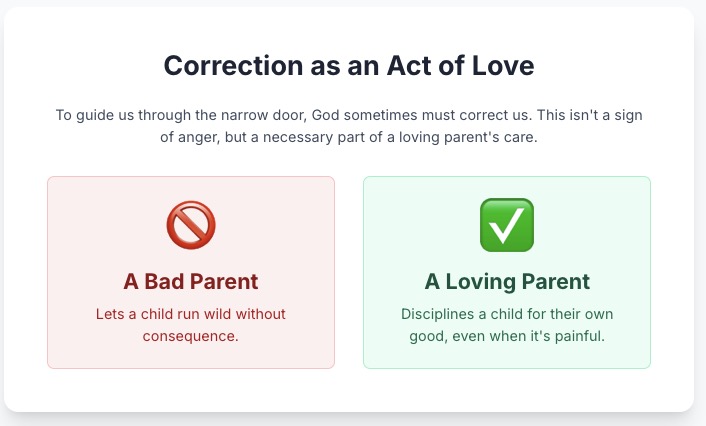Click the word "consequence." in the red card
Screen dimensions: 706x426
[x=191, y=336]
